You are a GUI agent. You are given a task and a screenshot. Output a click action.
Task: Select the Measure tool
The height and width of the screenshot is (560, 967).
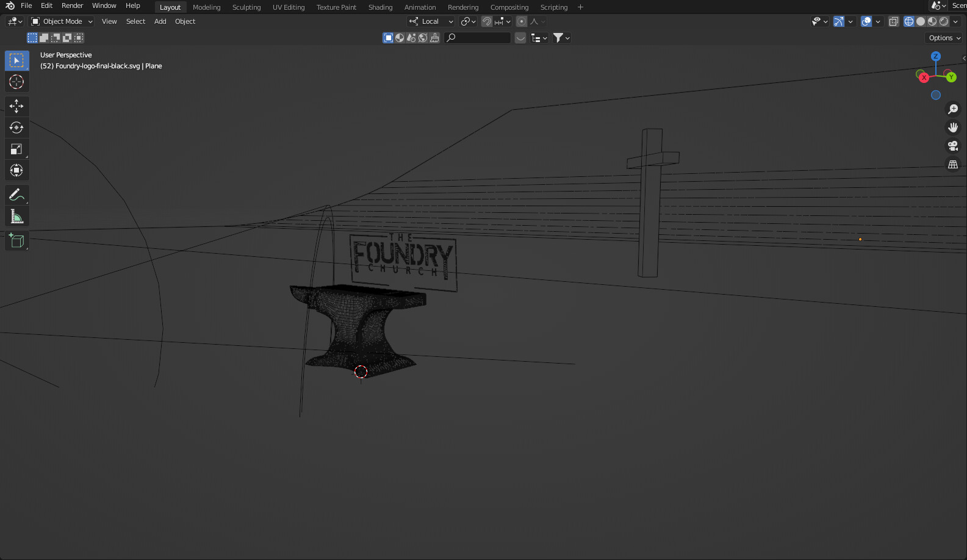pyautogui.click(x=16, y=217)
